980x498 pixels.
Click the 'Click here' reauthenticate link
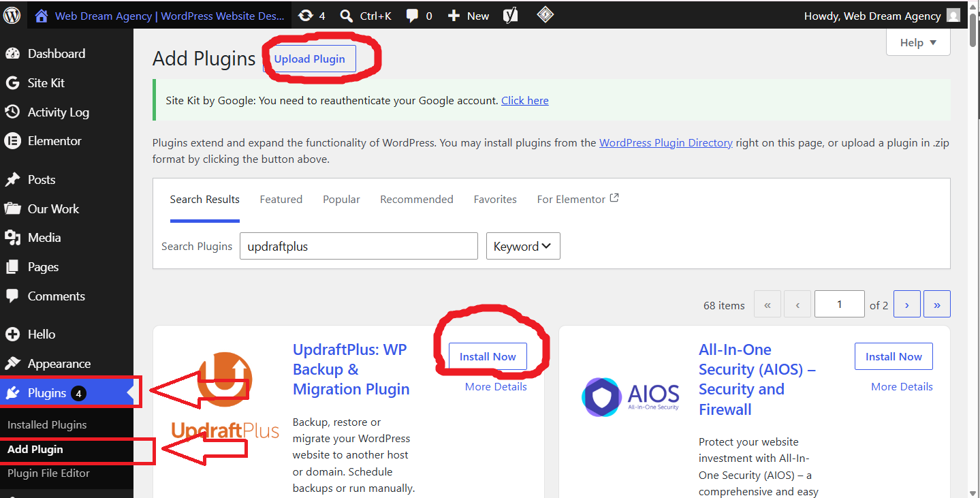pyautogui.click(x=525, y=100)
